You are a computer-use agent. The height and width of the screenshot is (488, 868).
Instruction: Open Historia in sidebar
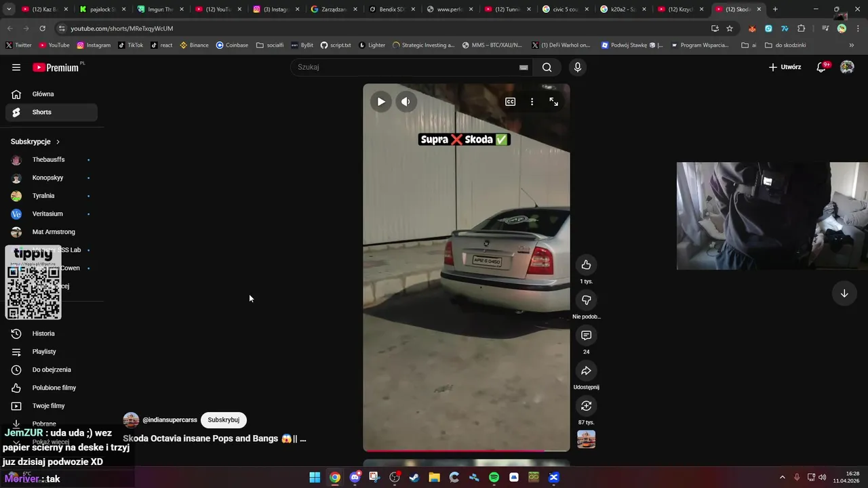52,333
